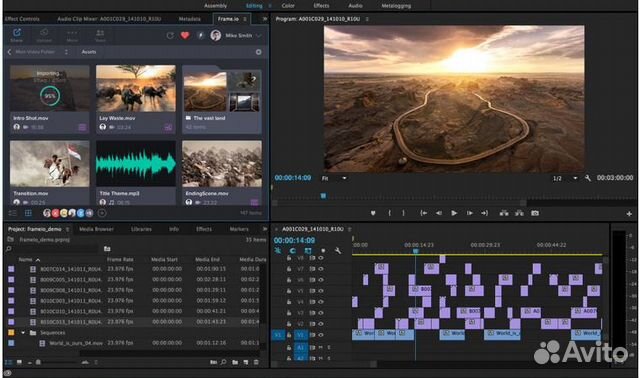640x378 pixels.
Task: Toggle the lock on V1 track
Action: click(x=289, y=335)
